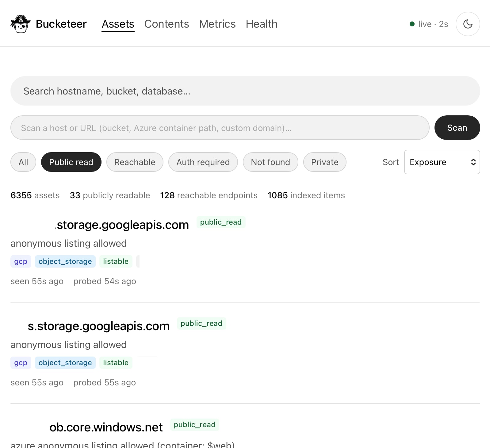Click public_read badge on ob.core.windows.net
This screenshot has height=448, width=490.
pyautogui.click(x=194, y=425)
